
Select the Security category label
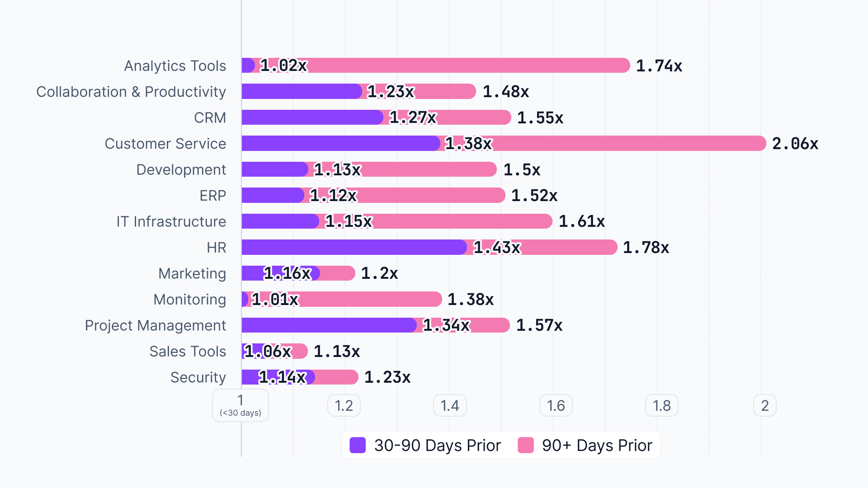[198, 377]
